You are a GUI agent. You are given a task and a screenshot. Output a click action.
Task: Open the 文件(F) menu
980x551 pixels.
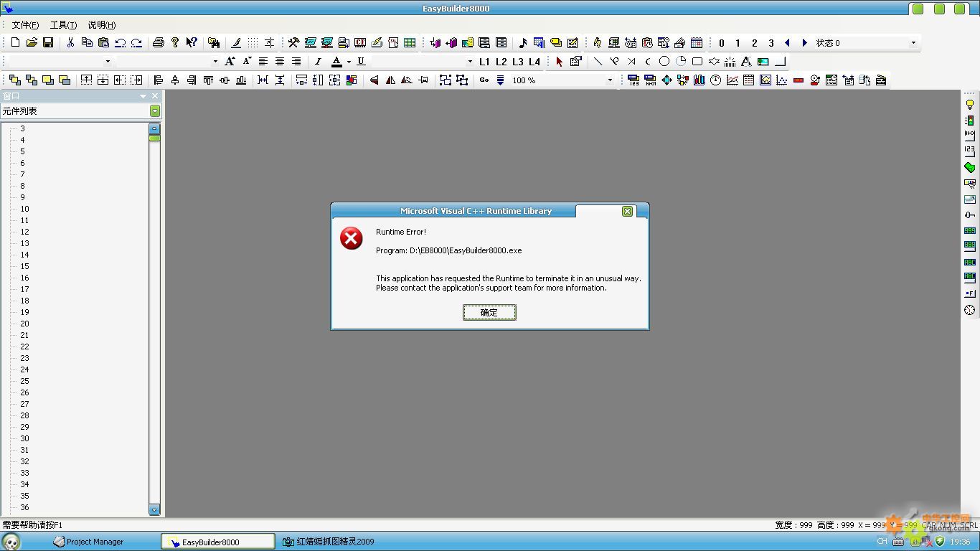[25, 25]
